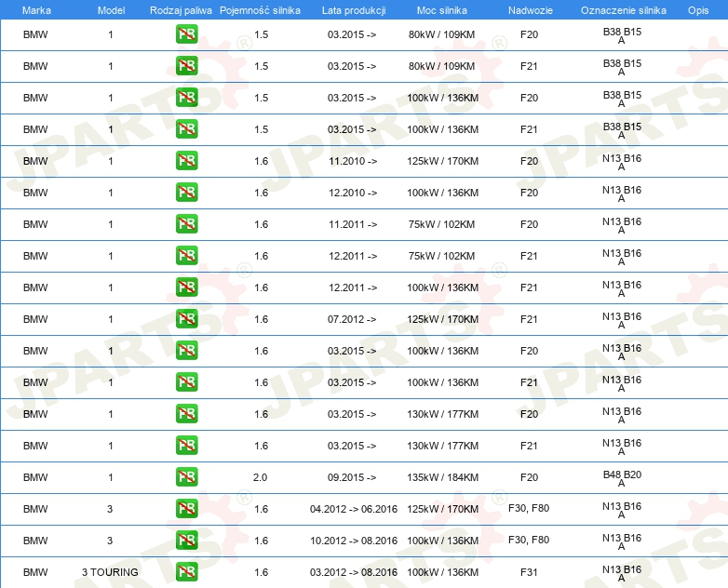This screenshot has width=728, height=588.
Task: Click fuel icon in the 2.0 135kW row
Action: [x=186, y=476]
